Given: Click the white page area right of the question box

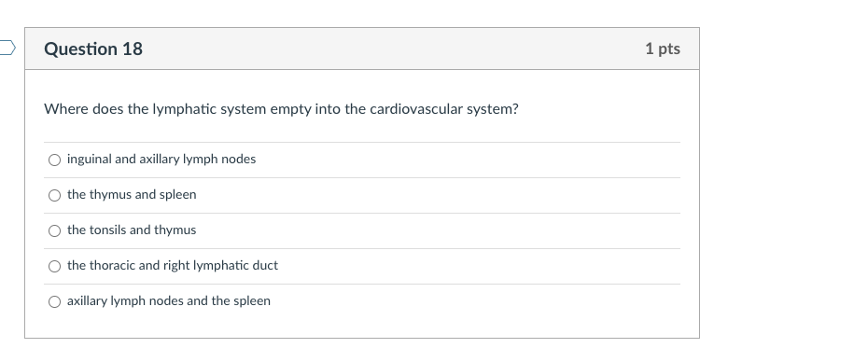Looking at the screenshot, I should [783, 183].
